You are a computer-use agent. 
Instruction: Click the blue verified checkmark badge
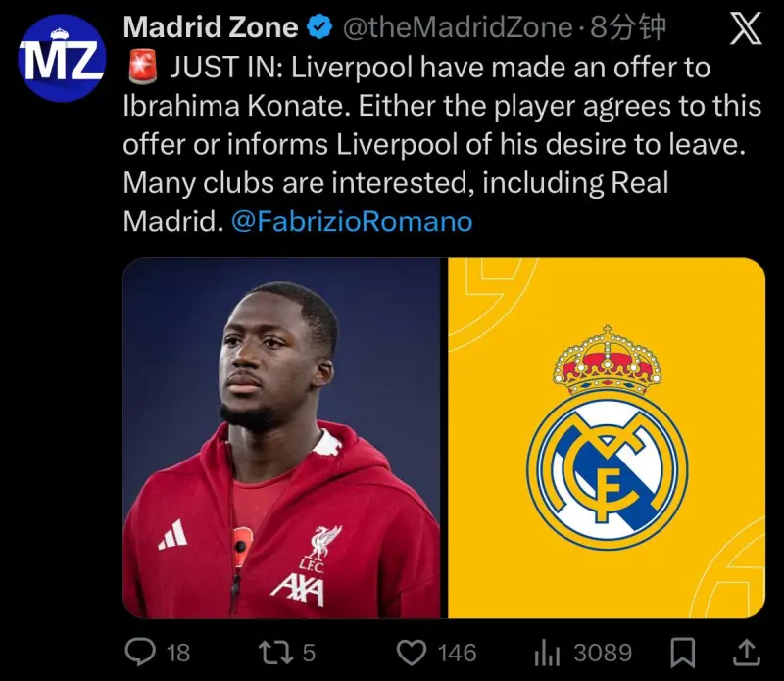(319, 27)
